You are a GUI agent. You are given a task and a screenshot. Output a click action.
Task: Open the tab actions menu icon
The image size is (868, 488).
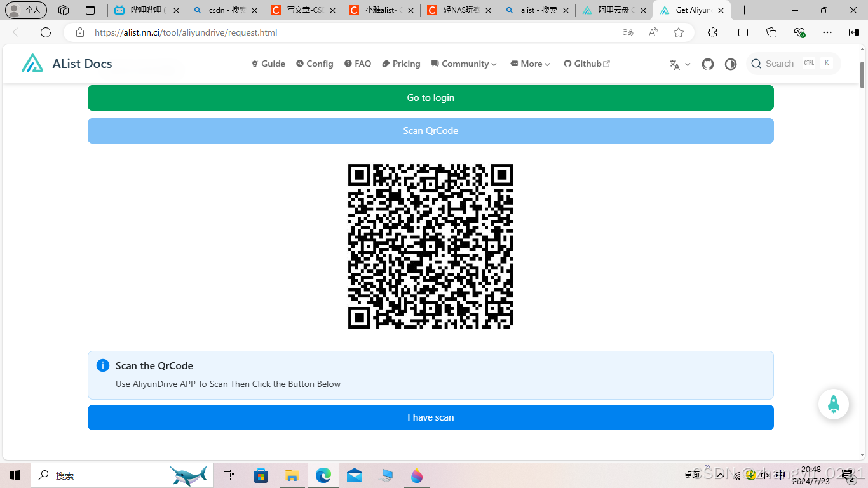pos(90,10)
